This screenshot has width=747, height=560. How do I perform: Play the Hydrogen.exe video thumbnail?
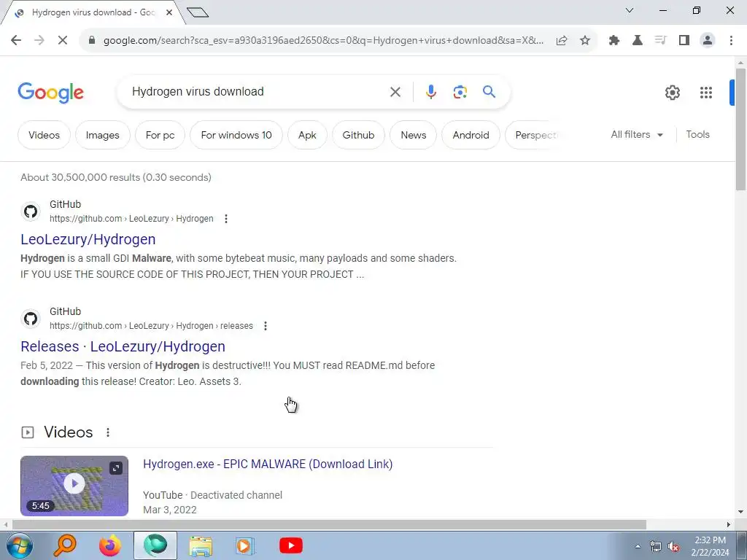(74, 485)
